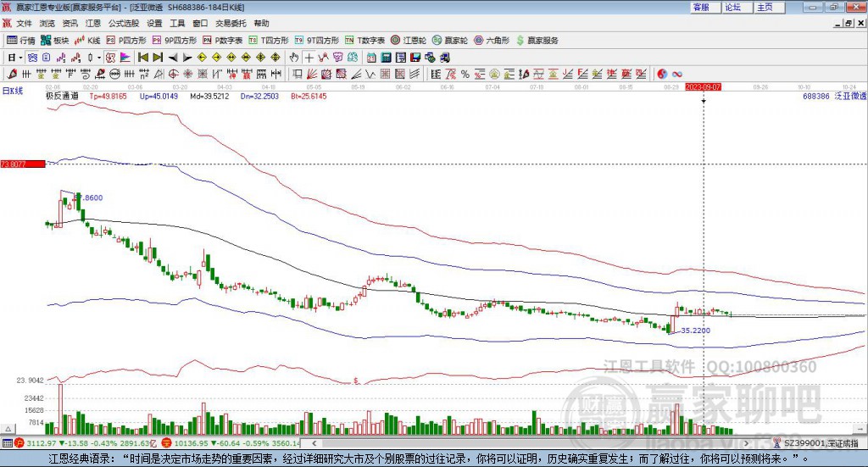This screenshot has height=467, width=868.
Task: Open the 帮助 menu
Action: tap(261, 23)
